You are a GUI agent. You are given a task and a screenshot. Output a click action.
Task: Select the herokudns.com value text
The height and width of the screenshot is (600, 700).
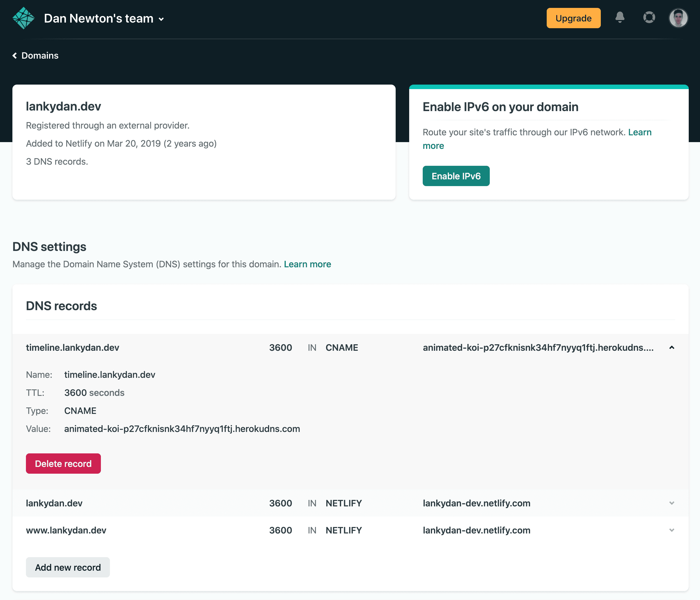(x=182, y=429)
